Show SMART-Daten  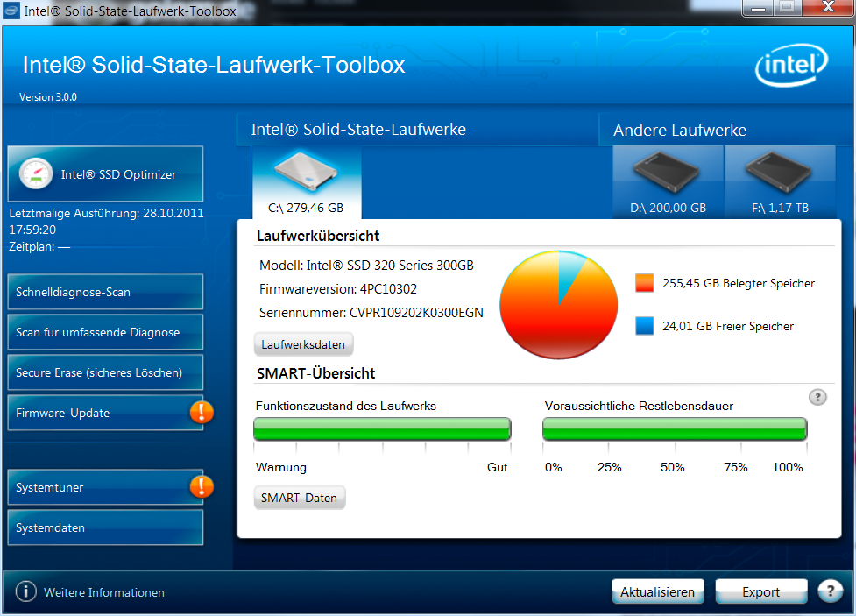(x=300, y=497)
